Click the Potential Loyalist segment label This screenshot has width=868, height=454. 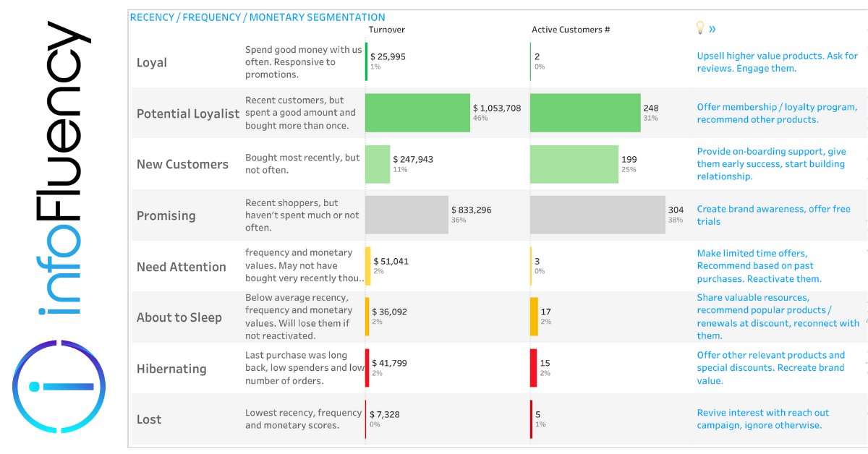coord(188,114)
